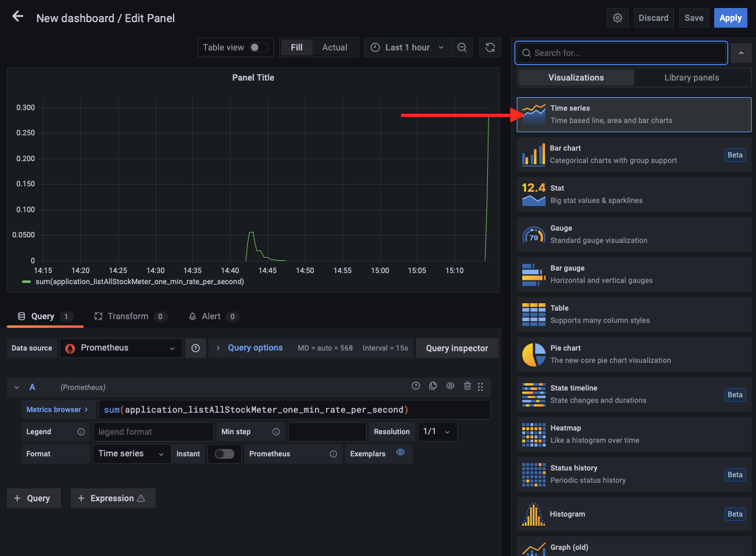Viewport: 756px width, 556px height.
Task: Select the Pie chart visualization icon
Action: click(534, 354)
